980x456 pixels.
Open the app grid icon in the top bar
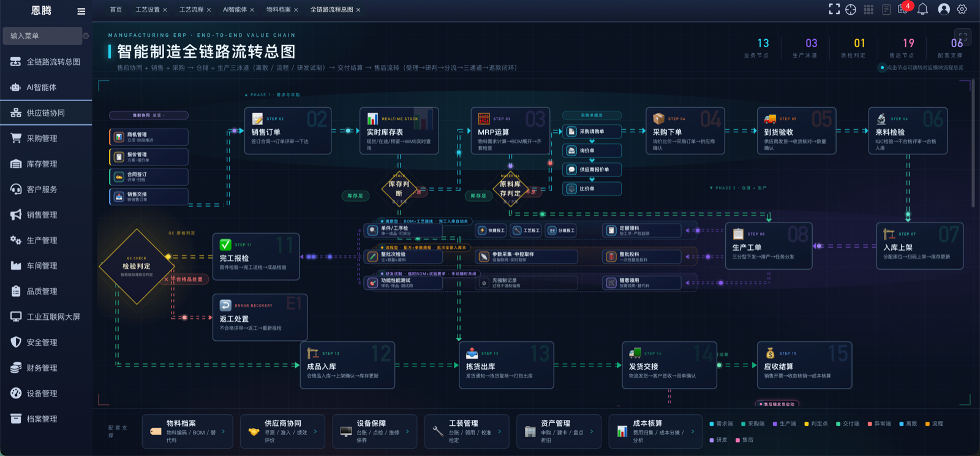[x=869, y=9]
